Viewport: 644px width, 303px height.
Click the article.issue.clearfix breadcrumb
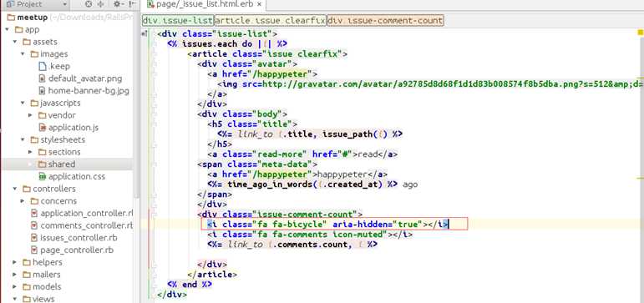click(271, 21)
